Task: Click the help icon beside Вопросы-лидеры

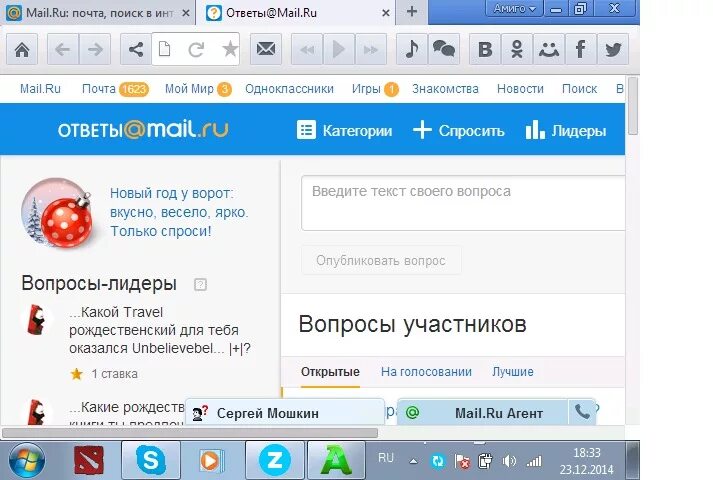Action: 200,285
